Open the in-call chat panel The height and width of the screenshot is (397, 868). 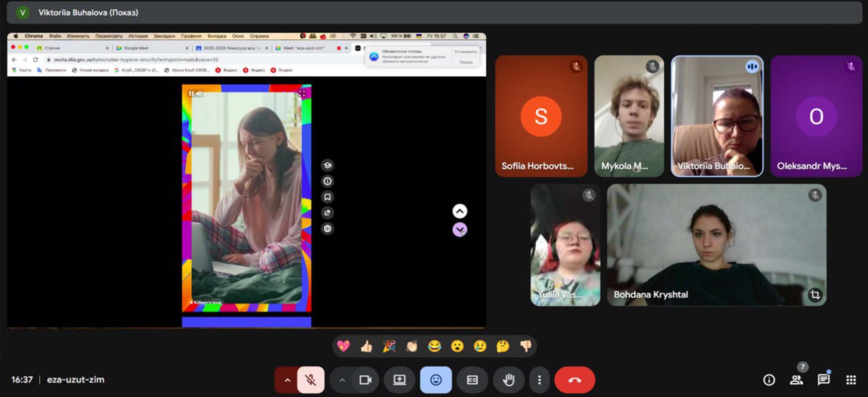(x=823, y=380)
